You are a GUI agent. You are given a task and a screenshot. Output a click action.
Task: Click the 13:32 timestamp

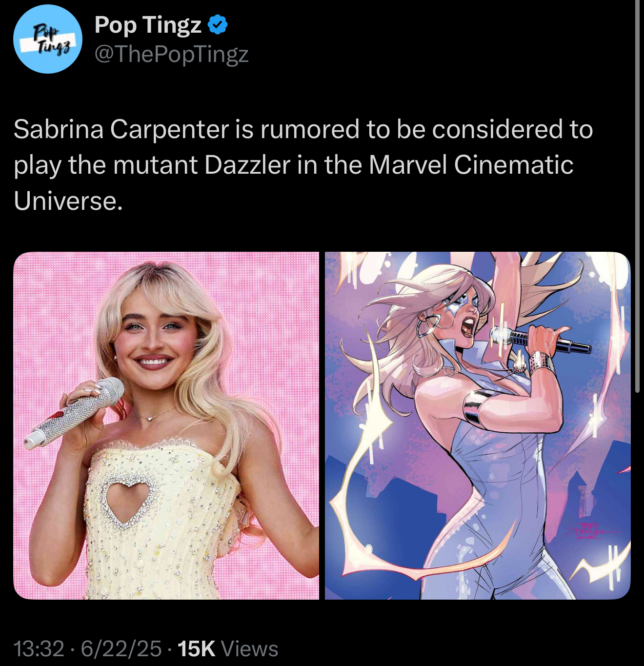pos(39,648)
